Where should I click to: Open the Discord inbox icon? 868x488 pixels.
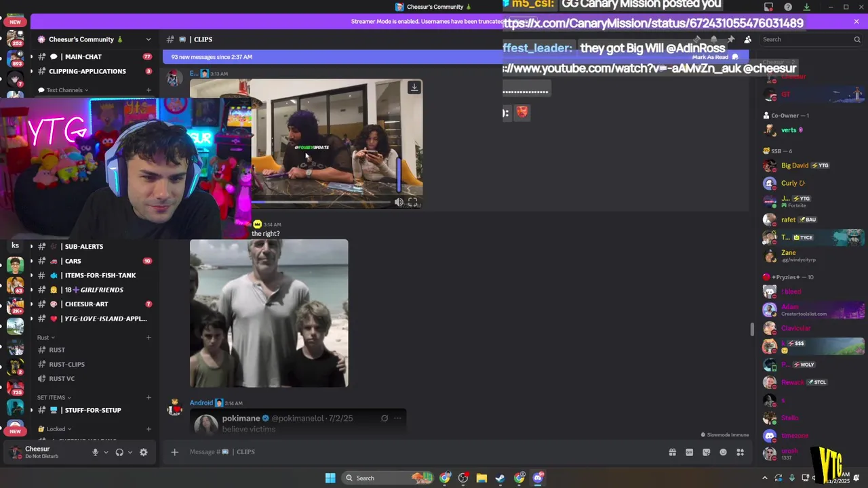coord(768,7)
